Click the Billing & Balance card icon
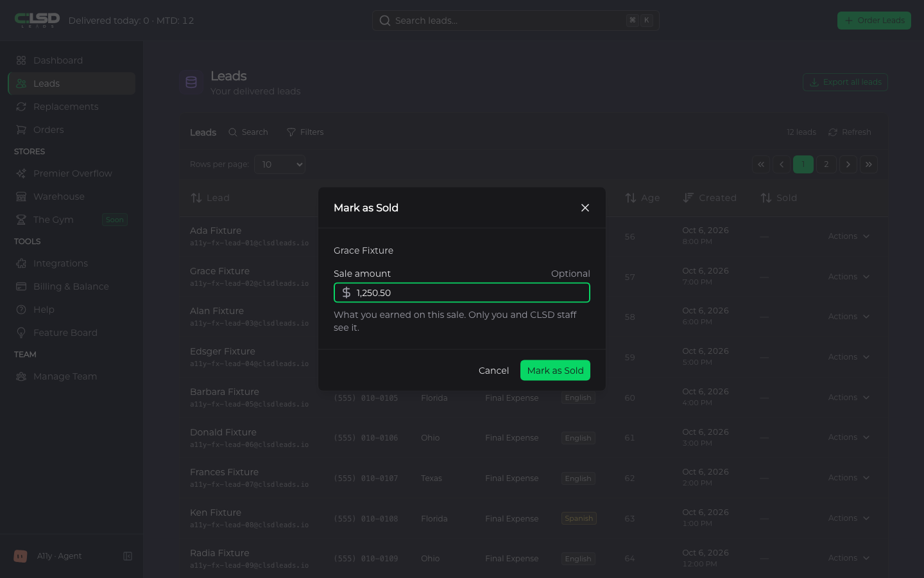Viewport: 924px width, 578px height. (21, 286)
